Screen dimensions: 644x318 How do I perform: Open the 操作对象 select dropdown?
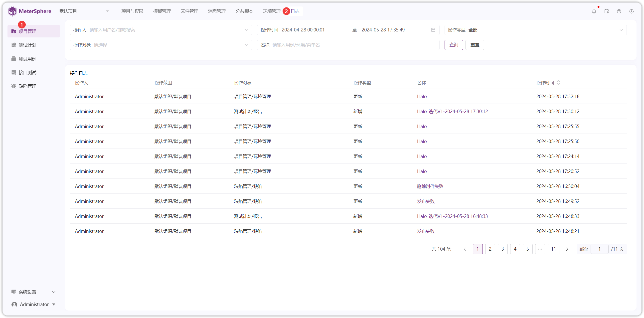161,45
